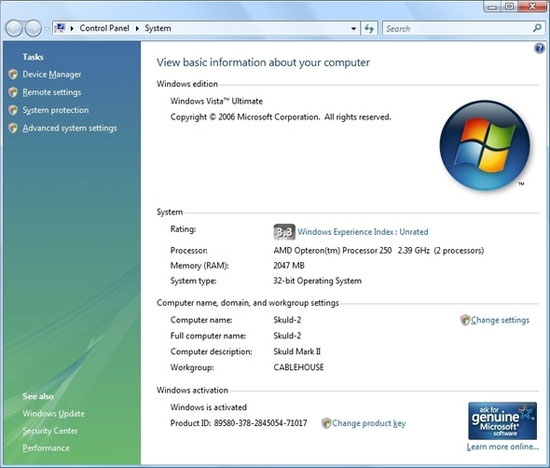Select Control Panel in the breadcrumb
The image size is (550, 468).
tap(104, 28)
